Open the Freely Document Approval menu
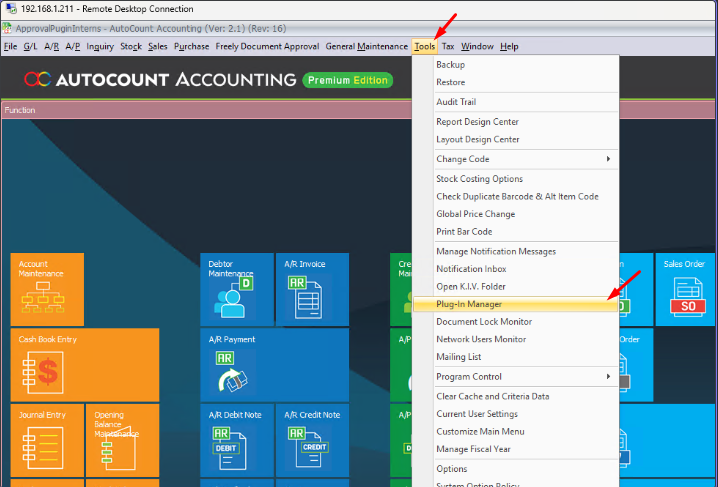Viewport: 718px width, 487px height. 267,46
